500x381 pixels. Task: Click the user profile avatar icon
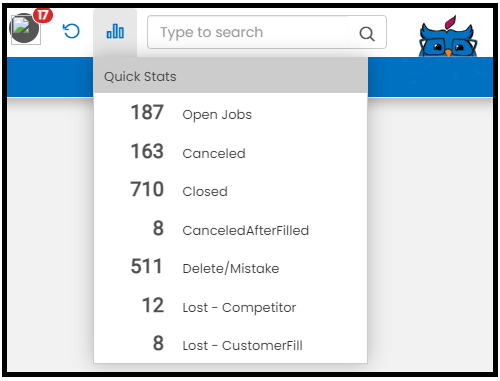(25, 29)
